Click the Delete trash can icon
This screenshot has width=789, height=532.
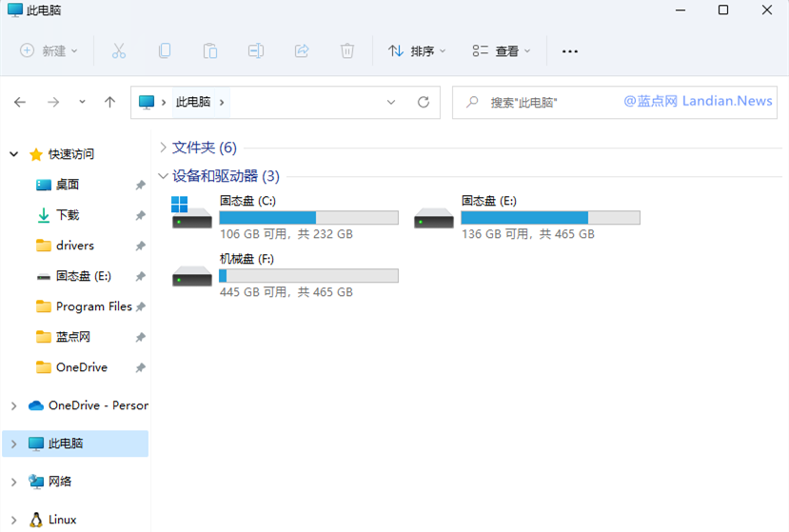point(347,51)
